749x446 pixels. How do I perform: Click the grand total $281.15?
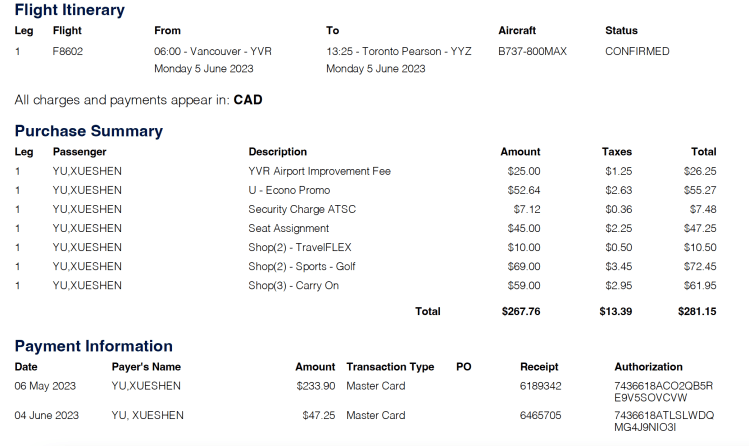click(698, 311)
